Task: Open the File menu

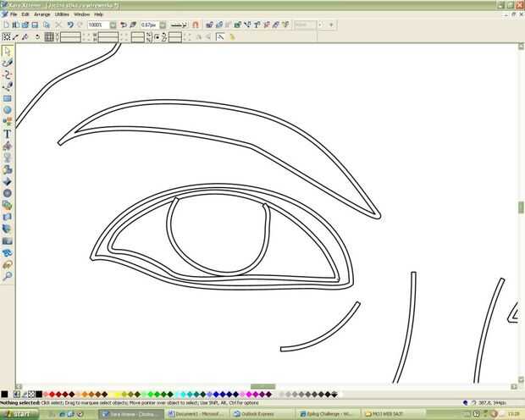Action: 14,14
